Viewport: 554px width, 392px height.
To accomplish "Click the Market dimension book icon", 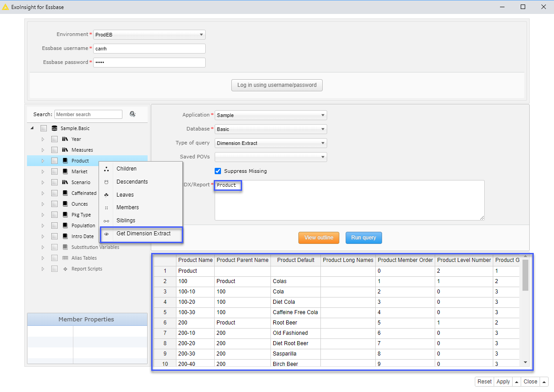I will [x=65, y=171].
